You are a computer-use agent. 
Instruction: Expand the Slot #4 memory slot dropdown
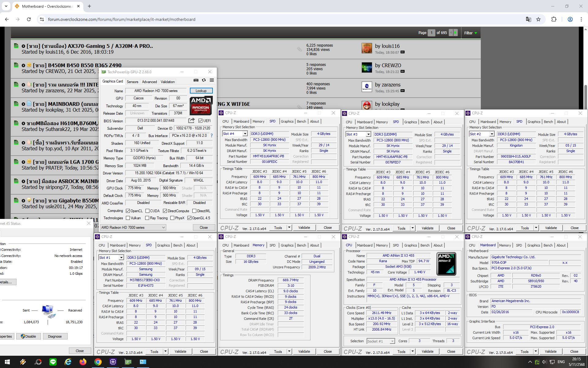pyautogui.click(x=245, y=134)
